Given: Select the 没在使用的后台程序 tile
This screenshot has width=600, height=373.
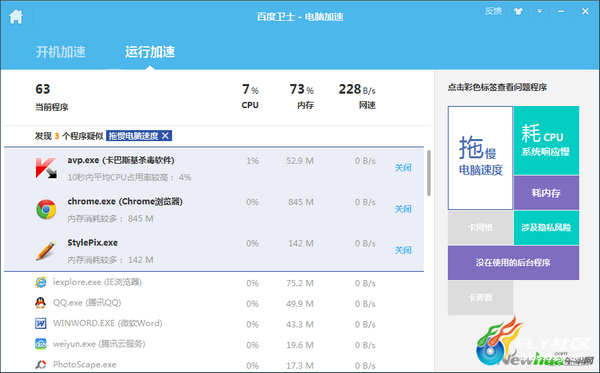Looking at the screenshot, I should coord(513,262).
